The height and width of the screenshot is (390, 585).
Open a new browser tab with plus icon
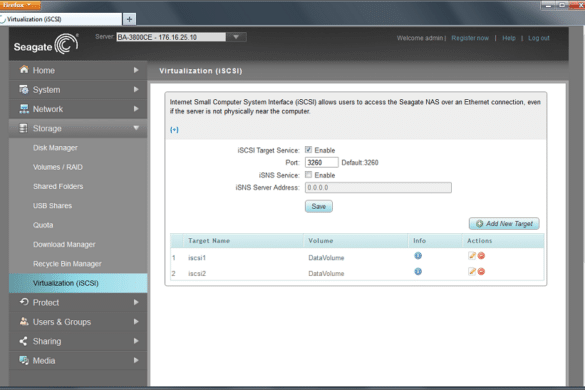click(x=129, y=19)
